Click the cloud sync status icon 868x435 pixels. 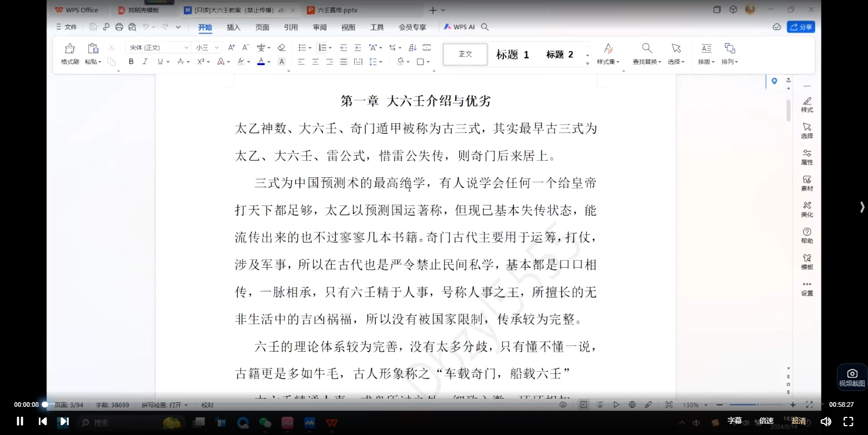(776, 27)
